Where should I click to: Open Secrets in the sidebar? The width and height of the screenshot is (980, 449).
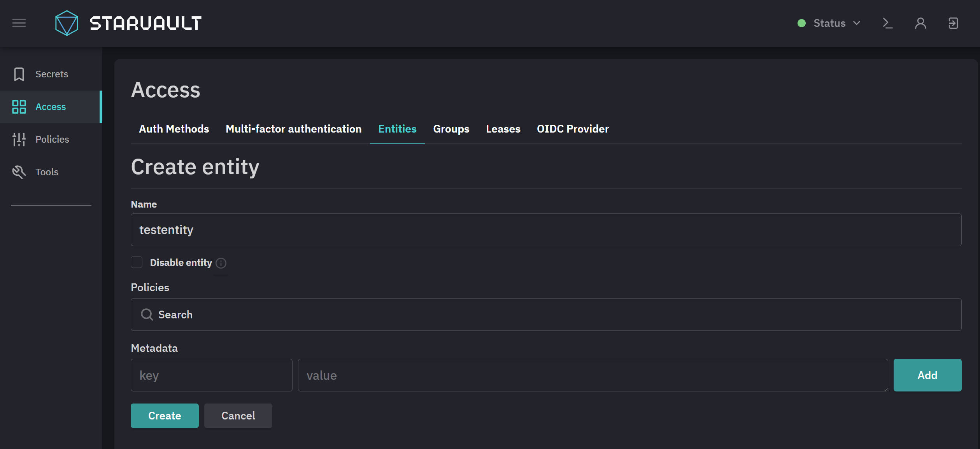click(51, 74)
